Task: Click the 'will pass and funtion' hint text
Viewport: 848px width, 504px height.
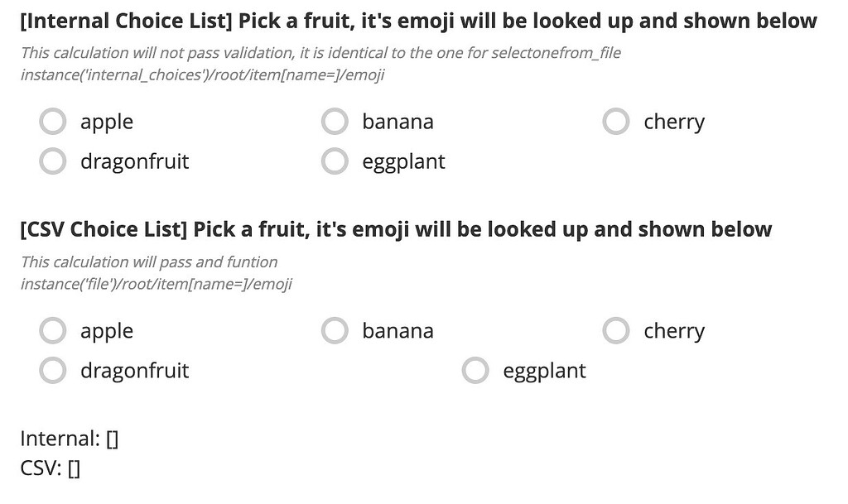Action: [x=149, y=262]
